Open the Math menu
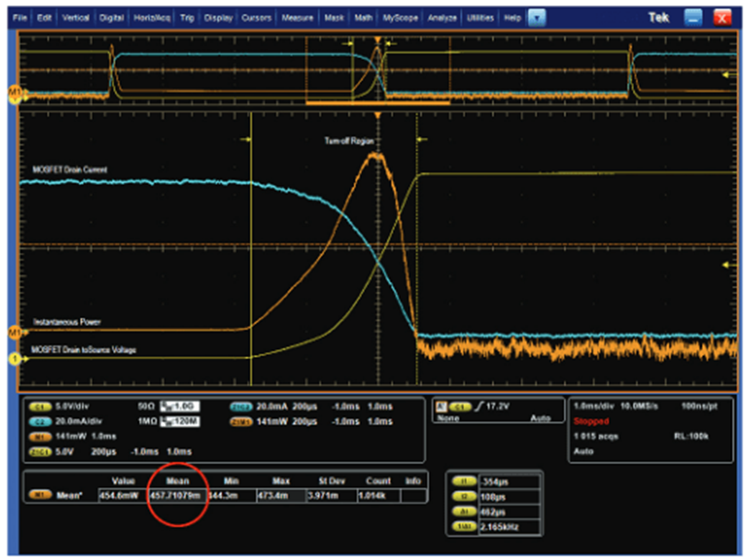The height and width of the screenshot is (560, 747). (x=364, y=17)
